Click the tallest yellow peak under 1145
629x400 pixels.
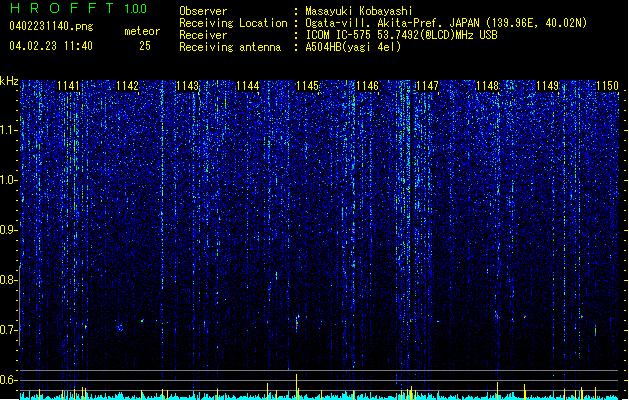(296, 386)
